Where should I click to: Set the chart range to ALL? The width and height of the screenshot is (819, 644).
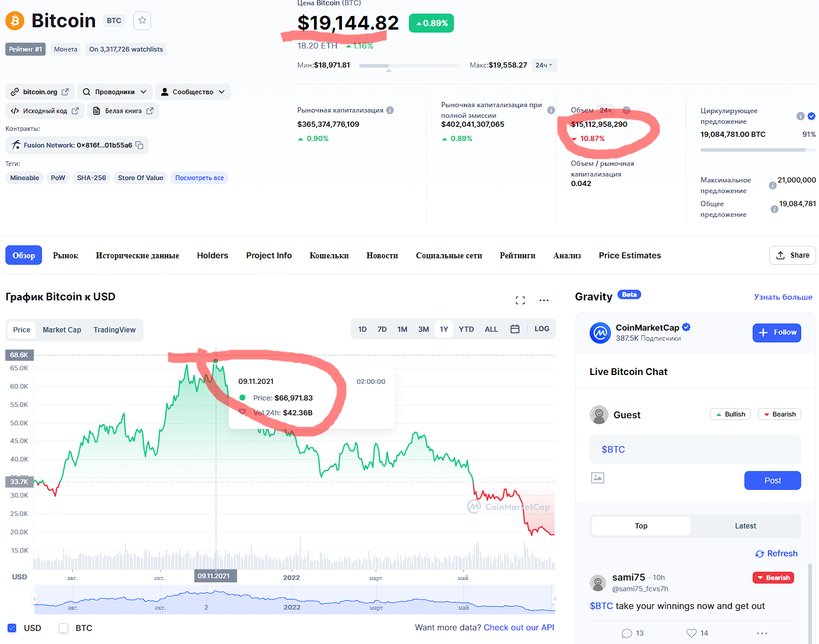(491, 329)
